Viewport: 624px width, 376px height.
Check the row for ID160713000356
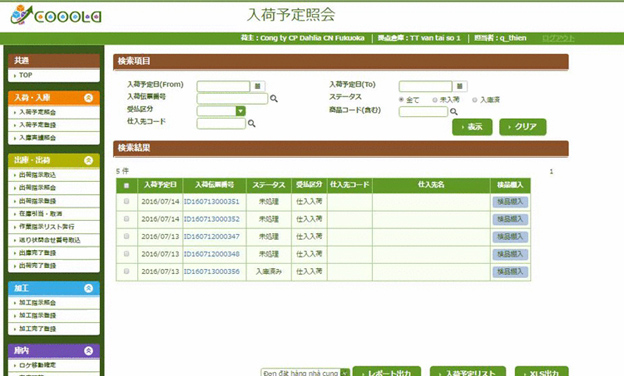point(127,271)
